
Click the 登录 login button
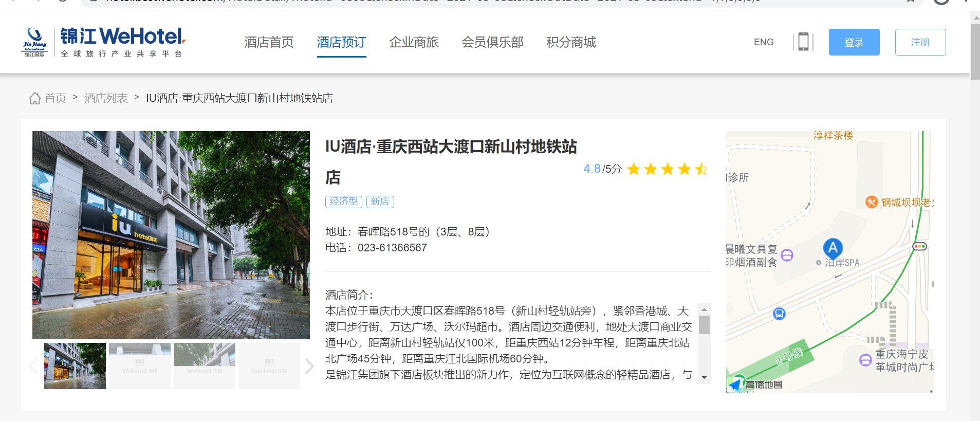point(854,42)
